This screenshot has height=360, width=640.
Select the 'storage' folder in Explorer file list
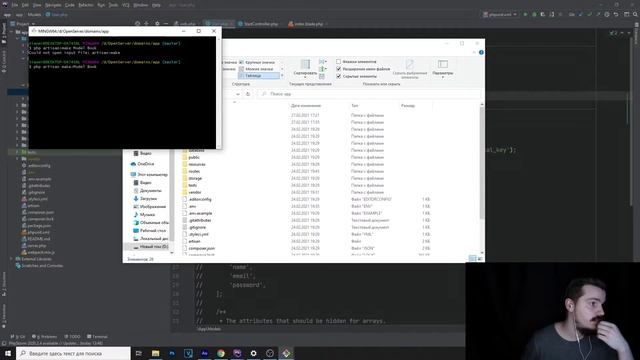point(192,178)
